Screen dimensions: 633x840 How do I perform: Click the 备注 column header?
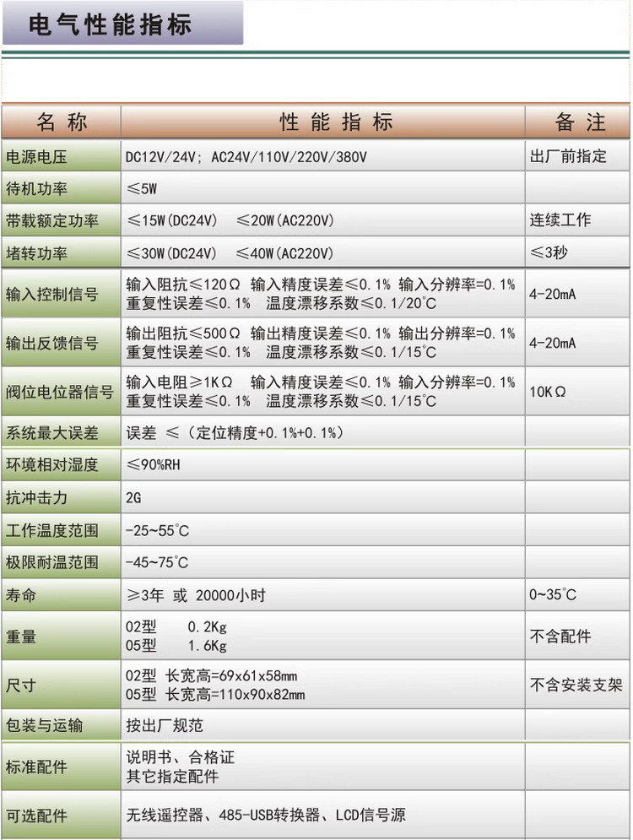[580, 122]
